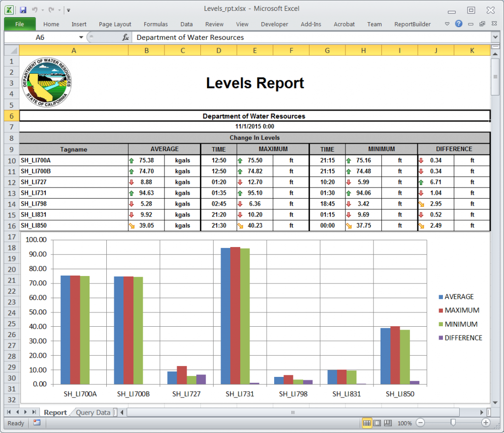The image size is (504, 433).
Task: Open the Customize Quick Access Toolbar dropdown
Action: click(x=68, y=9)
